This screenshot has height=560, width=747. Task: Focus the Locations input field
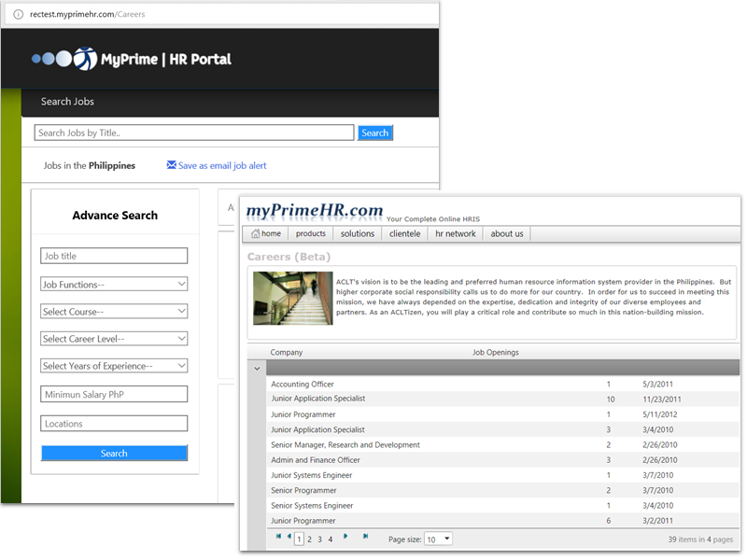click(114, 424)
